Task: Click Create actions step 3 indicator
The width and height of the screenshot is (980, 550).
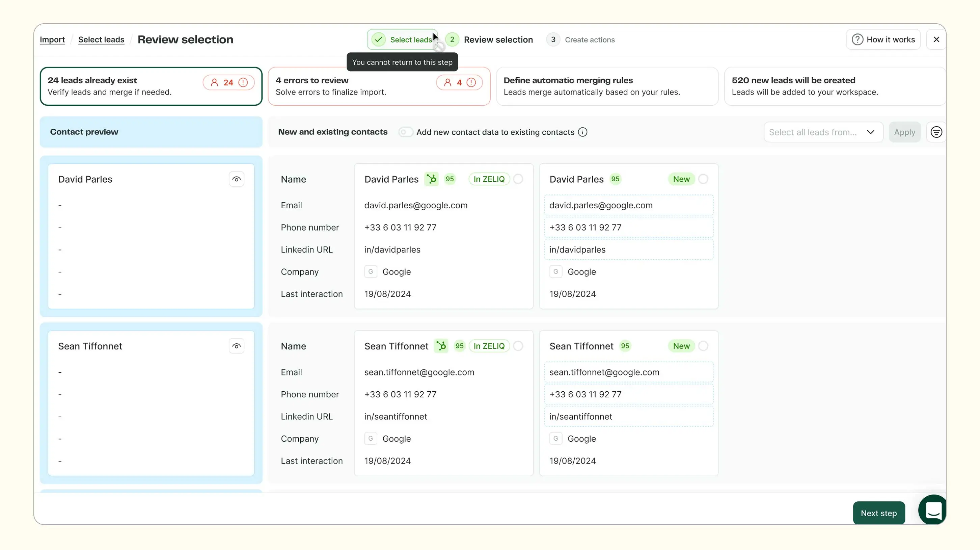Action: [581, 40]
